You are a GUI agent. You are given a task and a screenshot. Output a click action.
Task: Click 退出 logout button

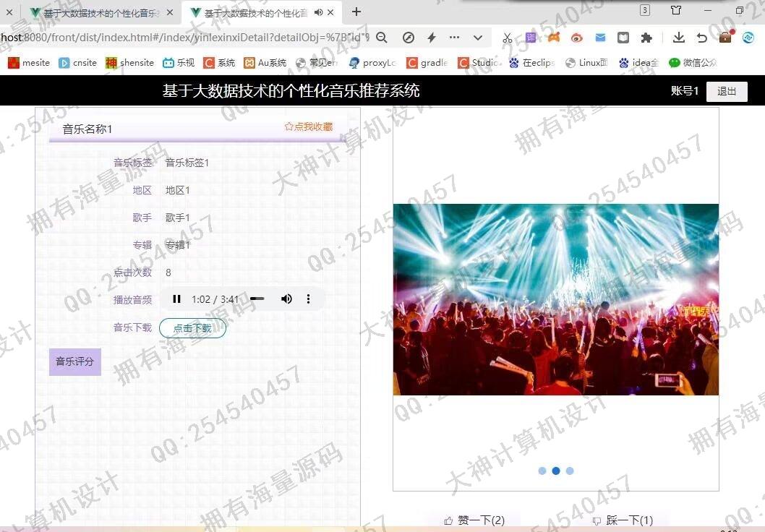click(x=727, y=91)
